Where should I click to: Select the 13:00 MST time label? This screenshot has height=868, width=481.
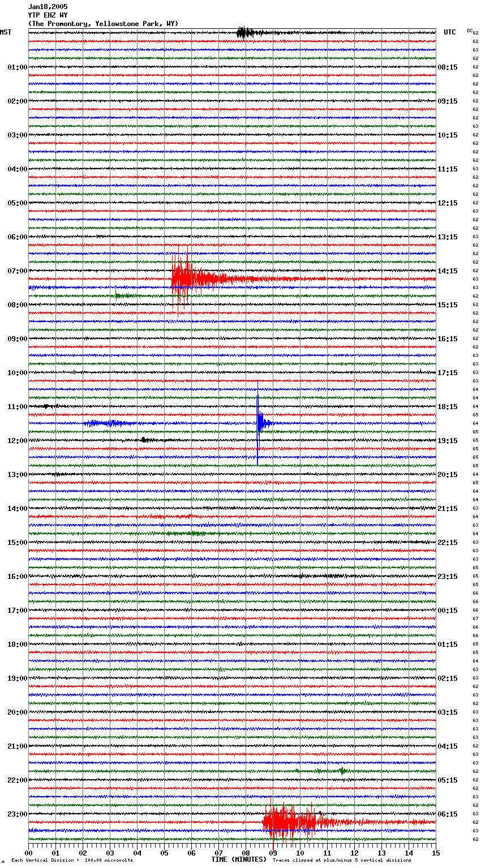18,475
